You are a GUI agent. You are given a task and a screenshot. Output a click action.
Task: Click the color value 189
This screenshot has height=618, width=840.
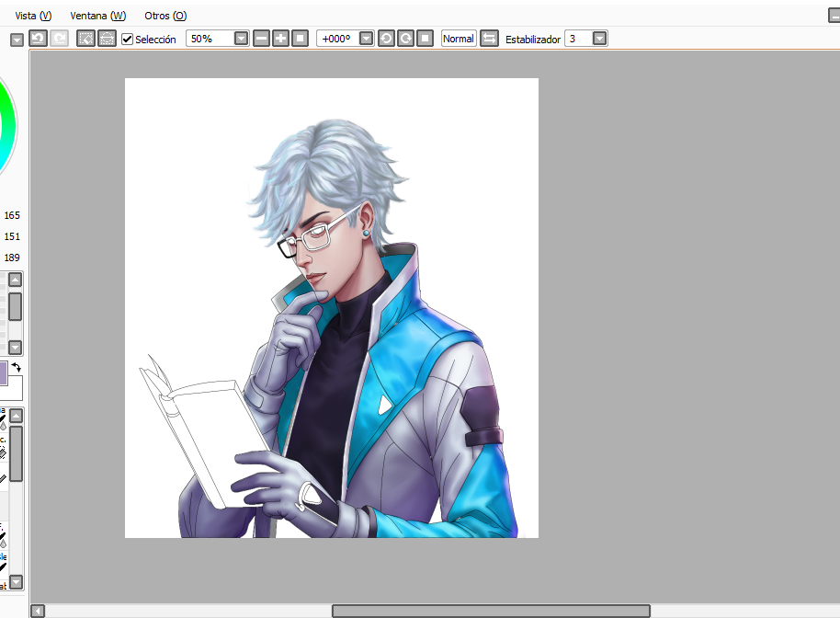point(12,257)
